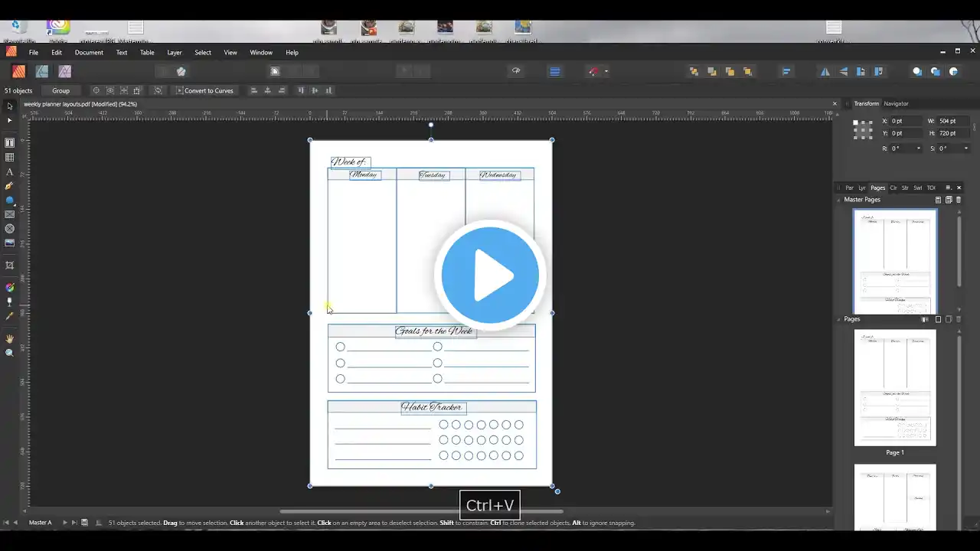Toggle the baseline grid button
Viewport: 980px width, 551px height.
click(x=555, y=72)
